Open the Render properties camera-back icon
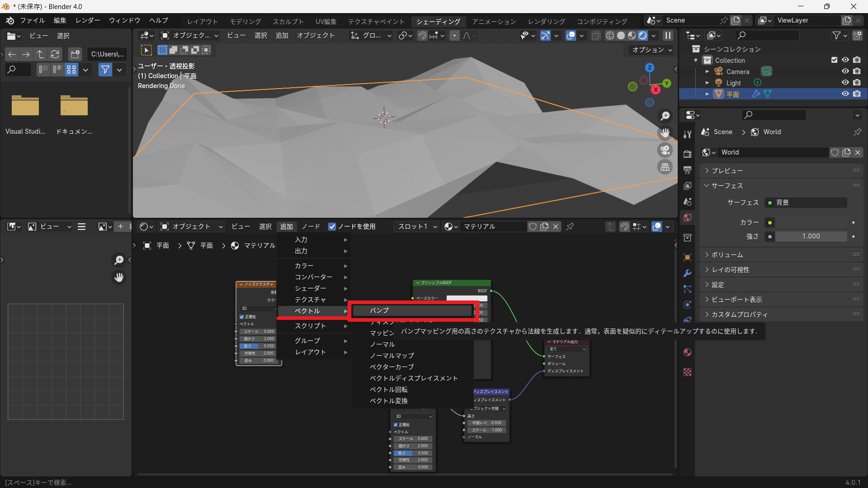The width and height of the screenshot is (868, 488). coord(687,154)
